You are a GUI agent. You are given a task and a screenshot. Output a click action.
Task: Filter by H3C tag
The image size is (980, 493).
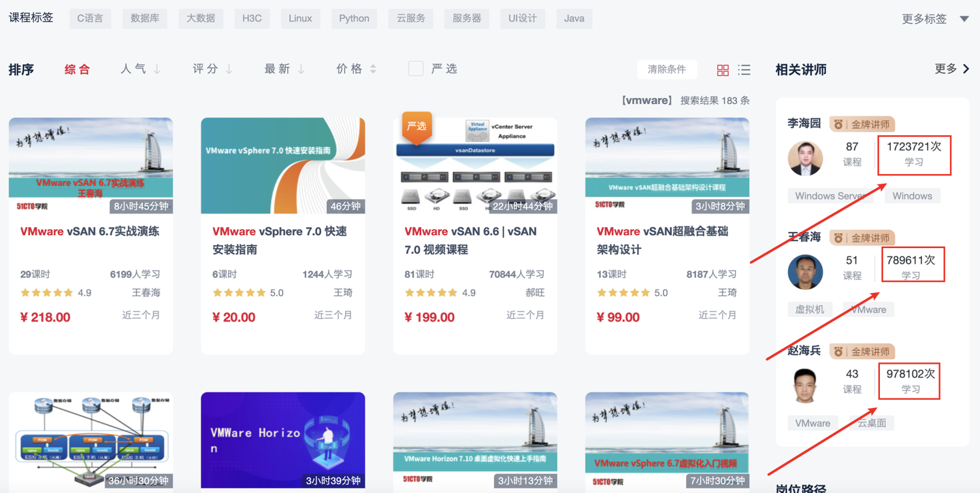click(252, 18)
